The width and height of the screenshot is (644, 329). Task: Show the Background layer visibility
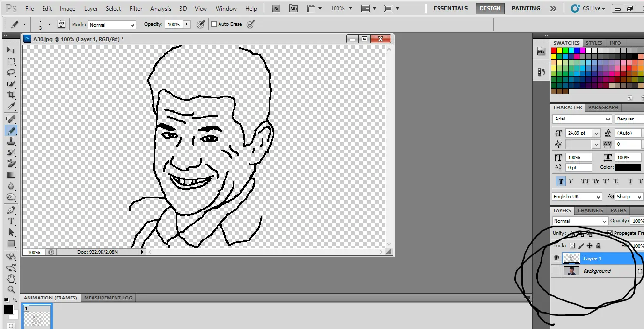pyautogui.click(x=556, y=271)
